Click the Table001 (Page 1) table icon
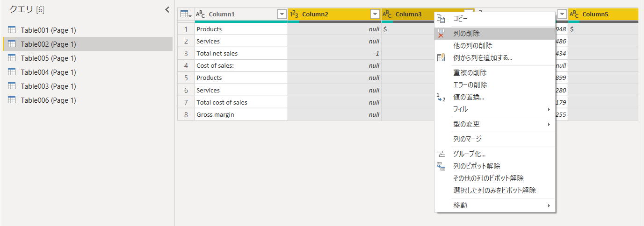 coord(12,30)
